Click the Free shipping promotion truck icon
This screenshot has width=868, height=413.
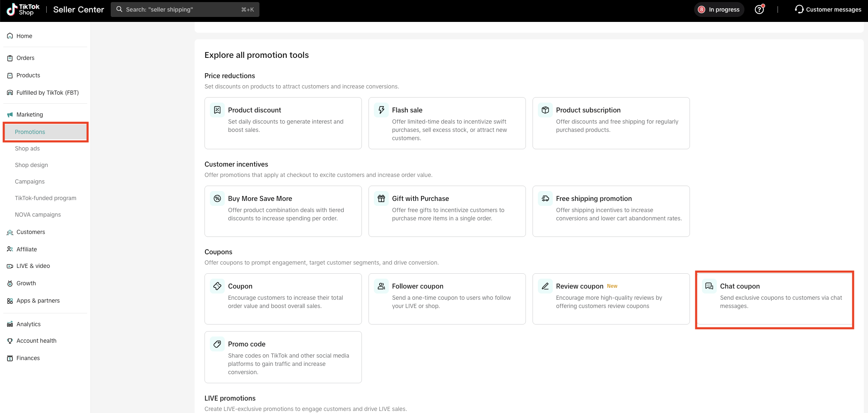545,198
